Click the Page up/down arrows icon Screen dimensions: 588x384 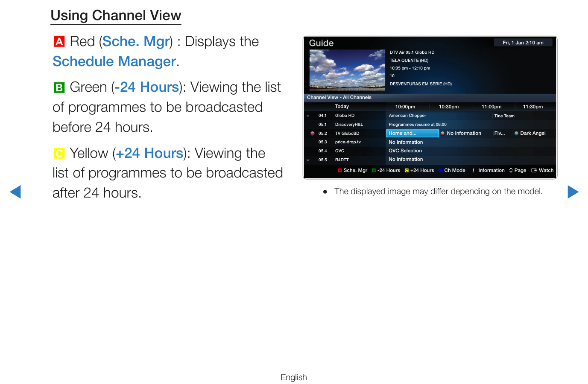tap(511, 170)
